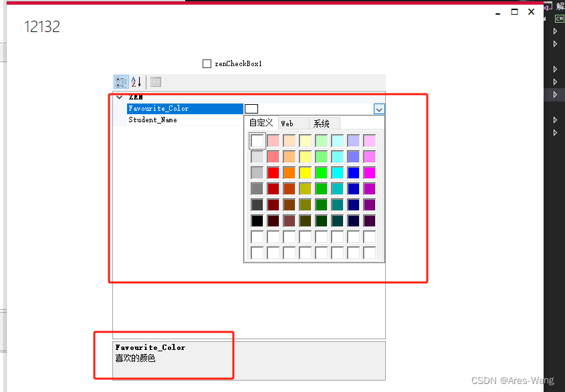Click the topmost arrow icon in the right sidebar
The image size is (565, 392).
(556, 31)
